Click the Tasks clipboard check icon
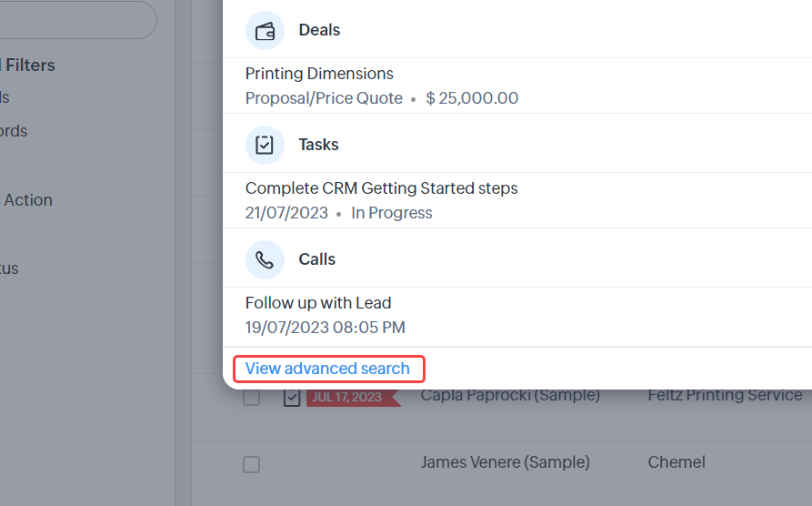The width and height of the screenshot is (812, 506). coord(265,145)
